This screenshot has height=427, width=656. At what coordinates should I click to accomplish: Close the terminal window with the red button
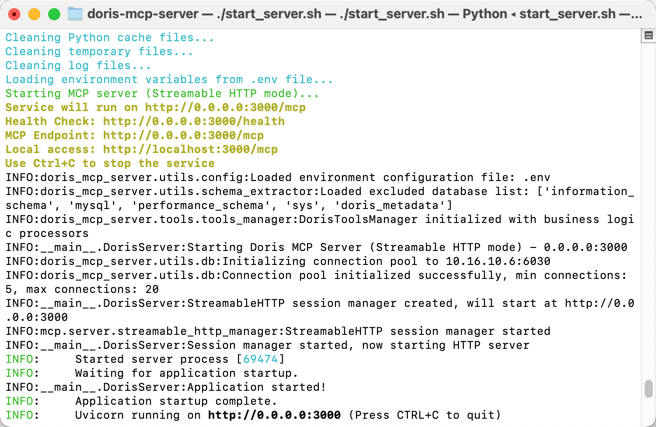click(14, 14)
